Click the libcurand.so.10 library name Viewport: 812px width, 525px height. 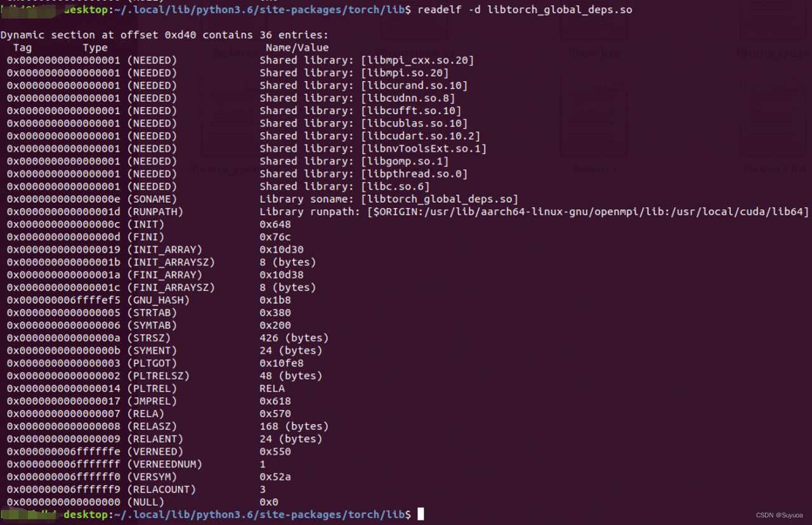pos(414,86)
